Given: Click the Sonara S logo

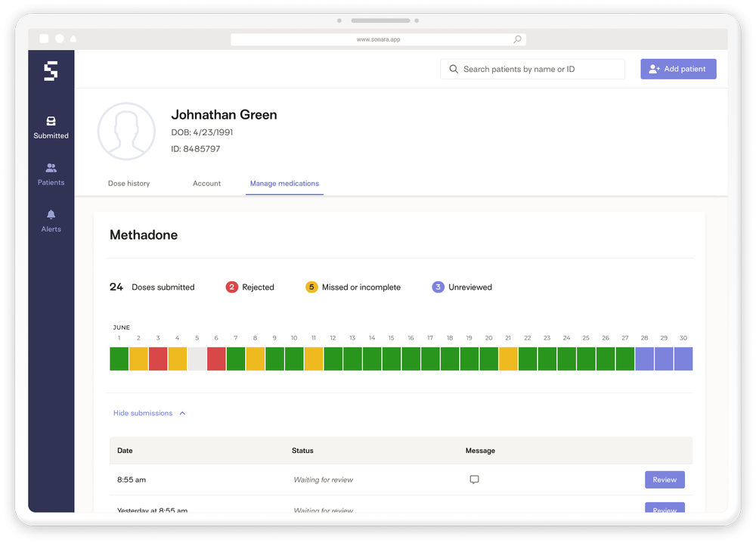Looking at the screenshot, I should point(51,71).
